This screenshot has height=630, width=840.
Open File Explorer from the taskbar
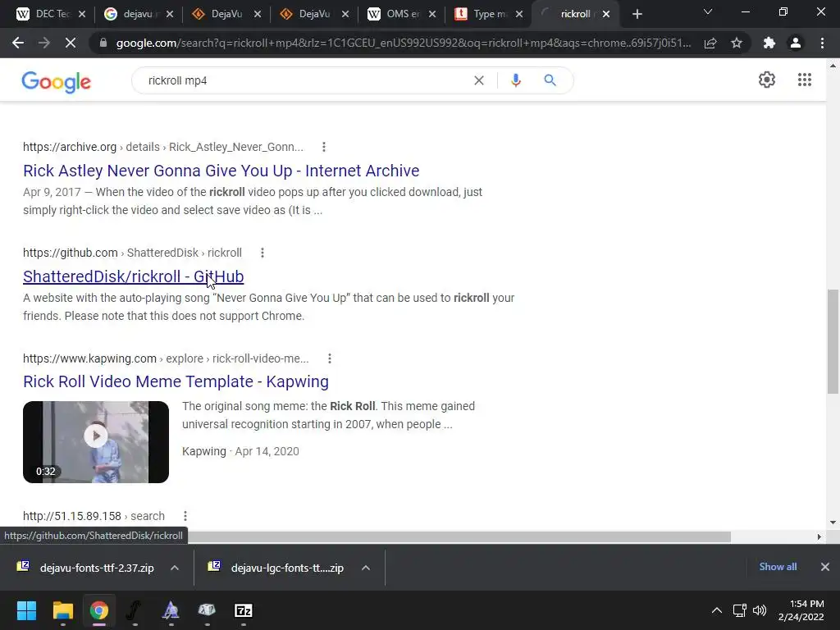click(x=62, y=610)
